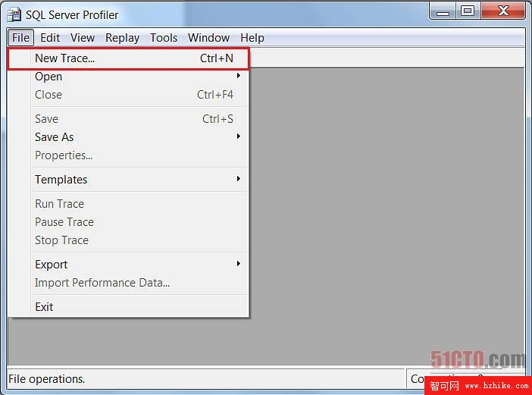Click the SQL Server Profiler title icon
Image resolution: width=532 pixels, height=395 pixels.
point(14,14)
